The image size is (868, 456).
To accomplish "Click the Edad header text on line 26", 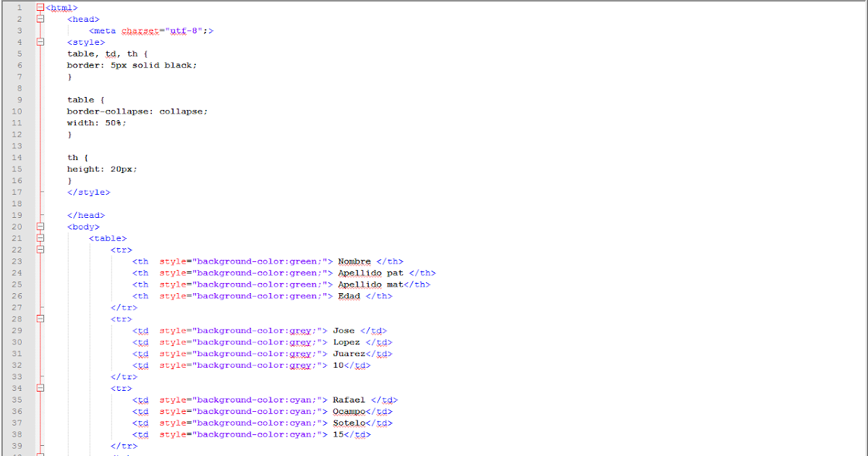I will 349,296.
